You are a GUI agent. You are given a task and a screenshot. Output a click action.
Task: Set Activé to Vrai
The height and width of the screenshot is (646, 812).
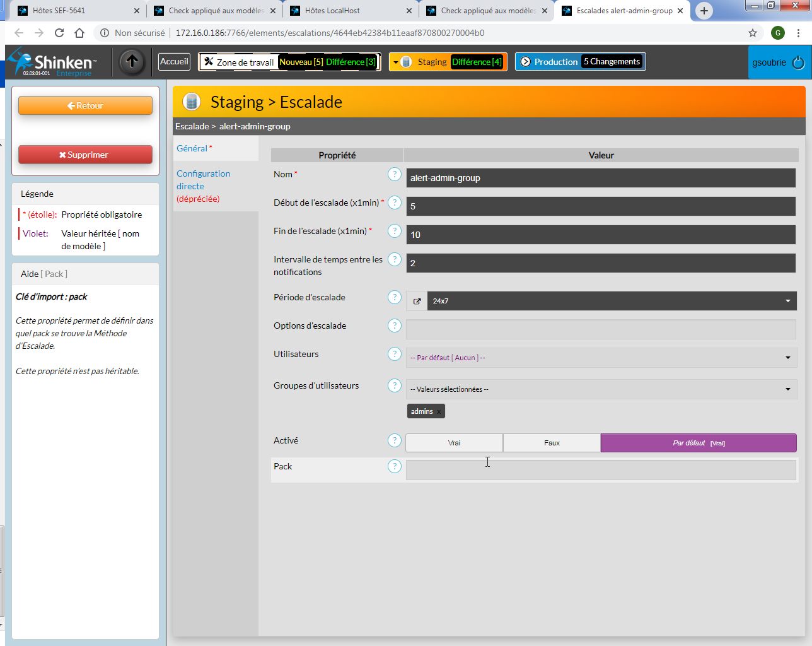click(454, 443)
